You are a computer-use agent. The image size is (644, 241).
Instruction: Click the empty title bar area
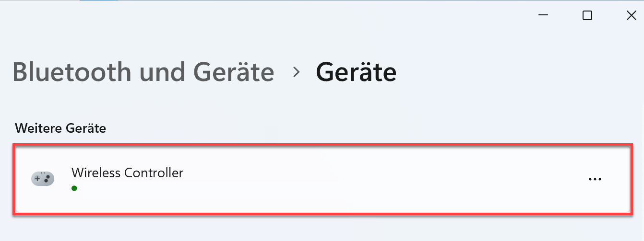point(264,15)
